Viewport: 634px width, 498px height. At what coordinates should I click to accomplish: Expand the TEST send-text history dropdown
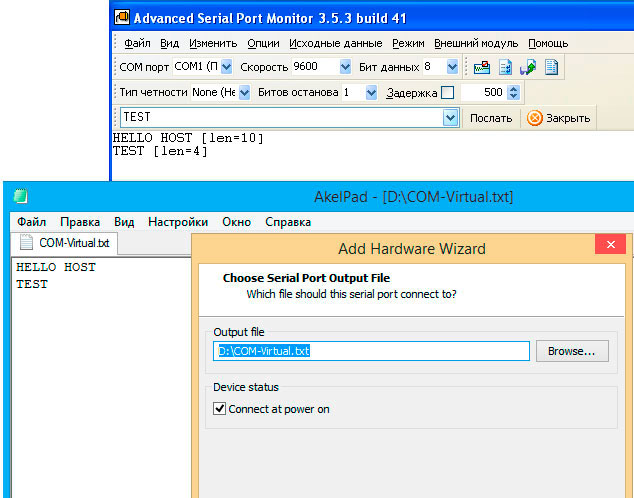click(x=450, y=118)
